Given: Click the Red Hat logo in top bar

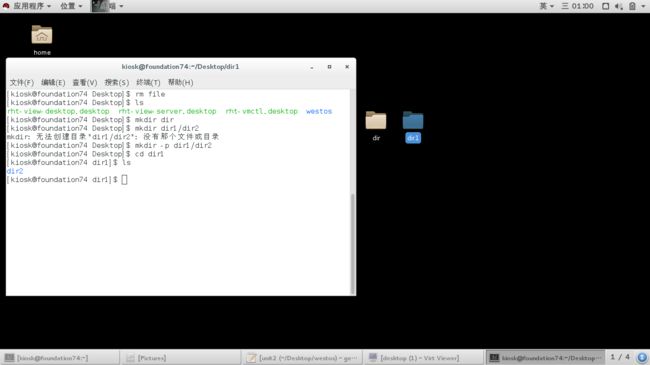Looking at the screenshot, I should [x=6, y=6].
